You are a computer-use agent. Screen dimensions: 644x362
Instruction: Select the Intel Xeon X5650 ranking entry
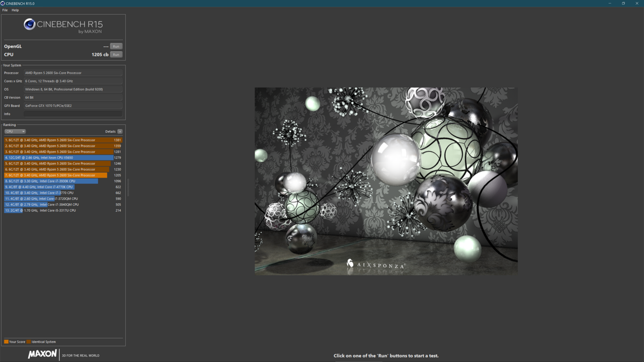click(63, 157)
